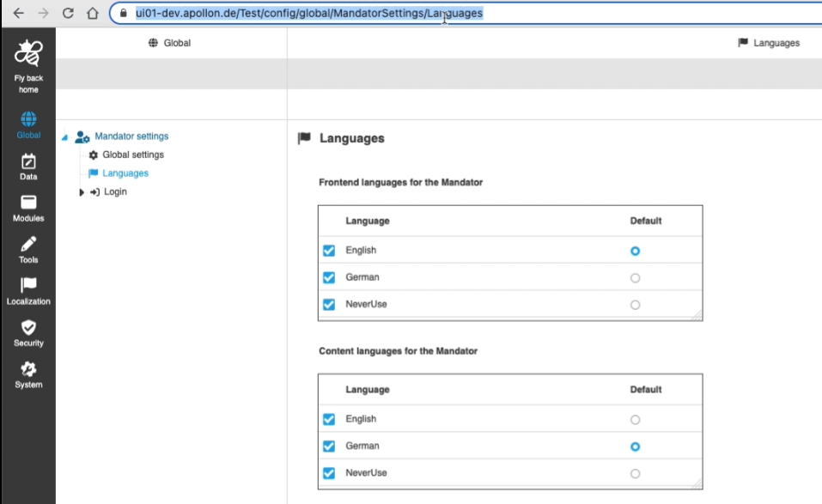822x504 pixels.
Task: Open the Security shield icon
Action: (x=28, y=328)
